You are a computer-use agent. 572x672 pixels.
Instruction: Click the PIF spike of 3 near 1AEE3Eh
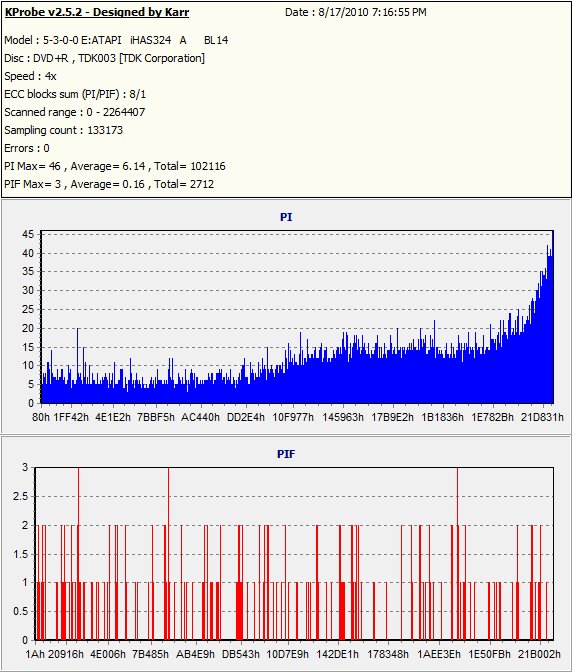(x=457, y=553)
